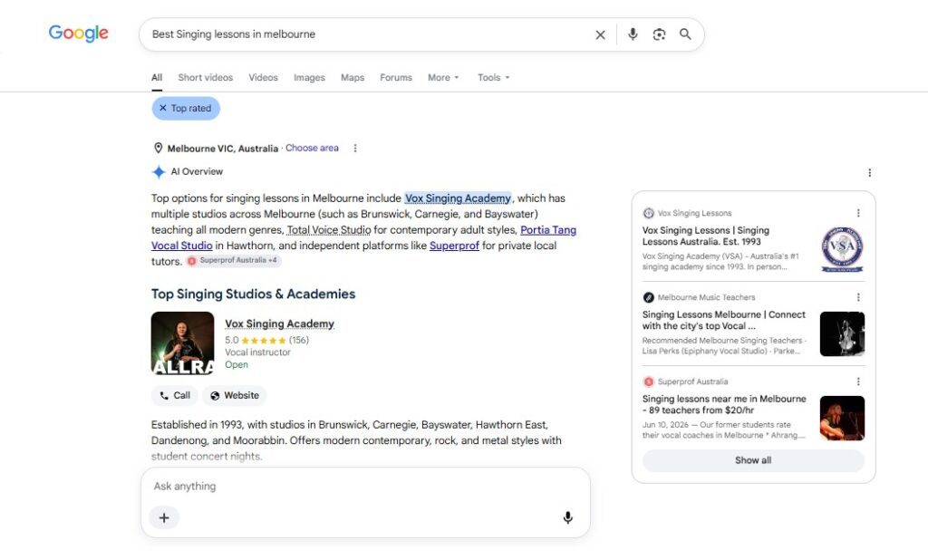Click the Open status text

pyautogui.click(x=237, y=364)
